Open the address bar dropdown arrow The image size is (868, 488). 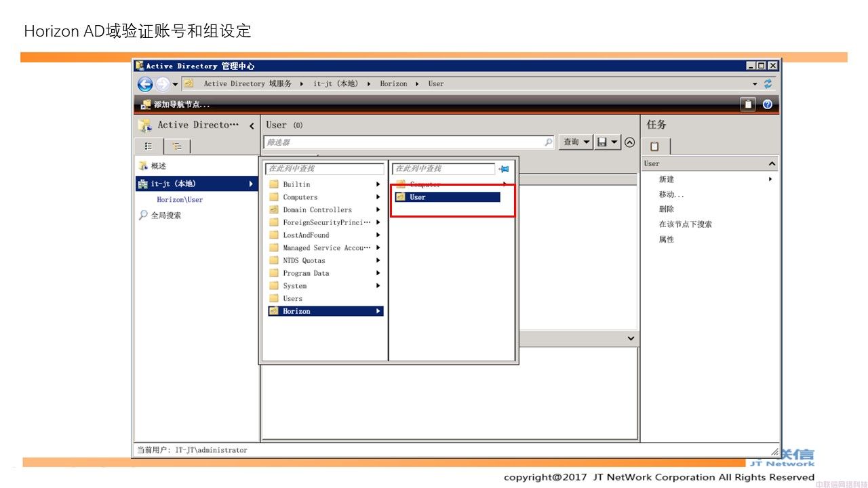point(755,84)
